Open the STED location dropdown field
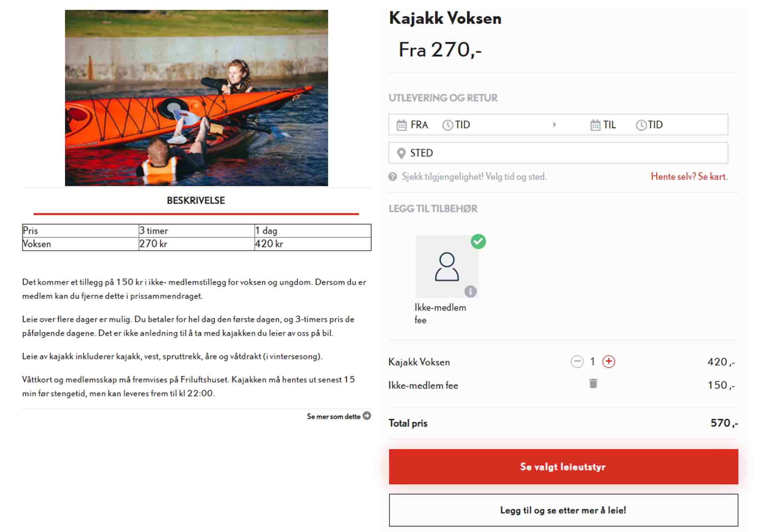Screen dimensions: 778x532 tap(558, 153)
